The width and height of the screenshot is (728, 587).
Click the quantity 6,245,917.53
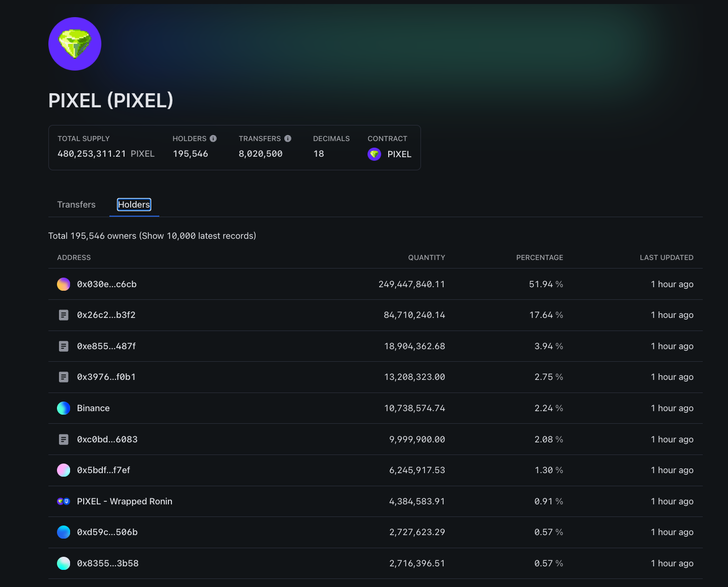pos(417,470)
